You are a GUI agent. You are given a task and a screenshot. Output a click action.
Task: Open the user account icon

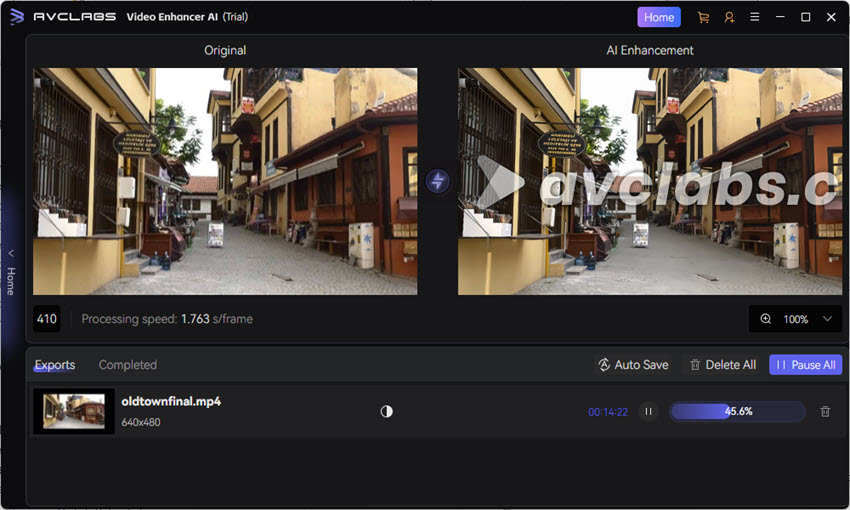point(729,17)
